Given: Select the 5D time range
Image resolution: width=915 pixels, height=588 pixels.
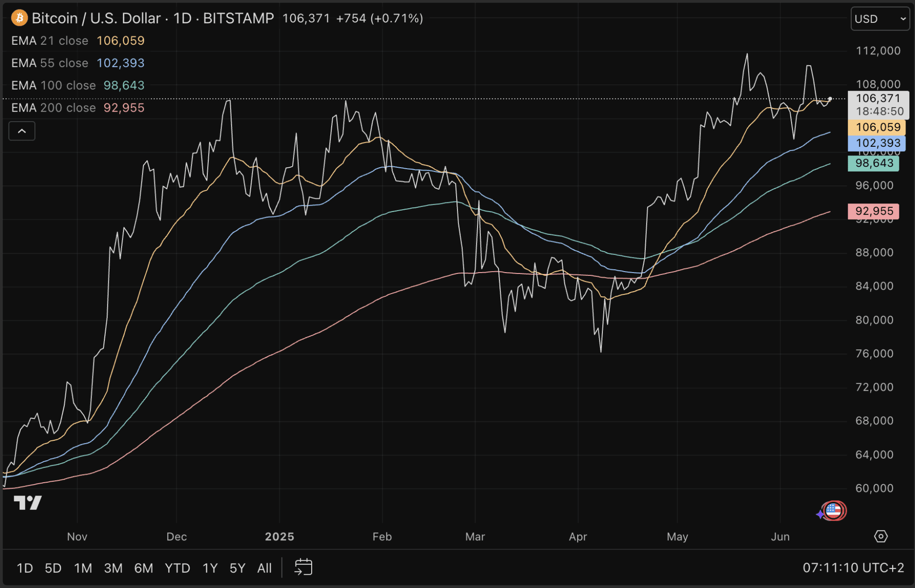Looking at the screenshot, I should 53,568.
